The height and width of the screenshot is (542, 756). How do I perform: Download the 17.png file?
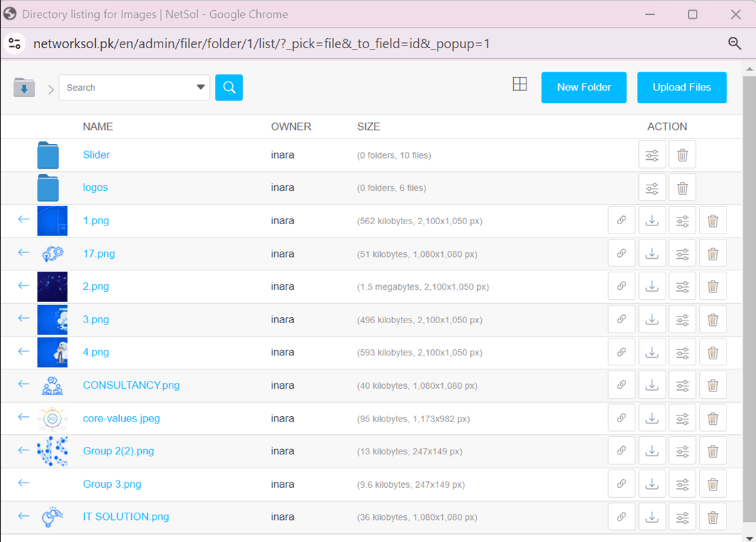point(652,254)
